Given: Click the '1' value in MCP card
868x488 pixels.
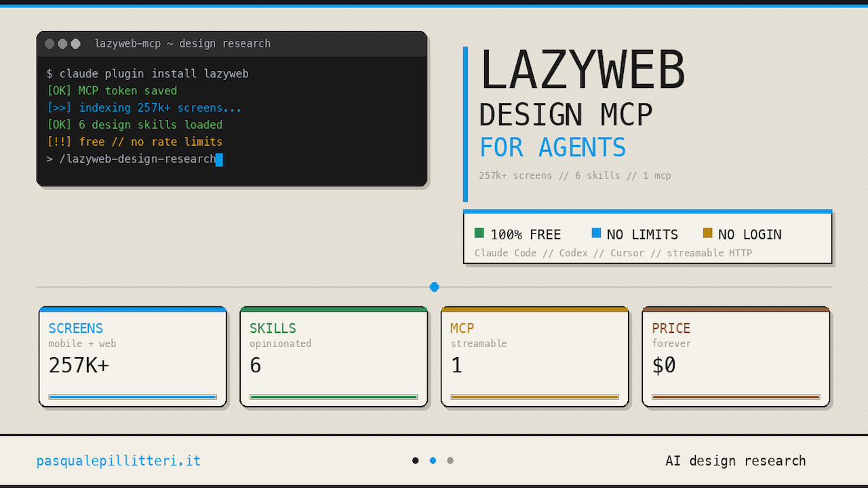Looking at the screenshot, I should 456,366.
